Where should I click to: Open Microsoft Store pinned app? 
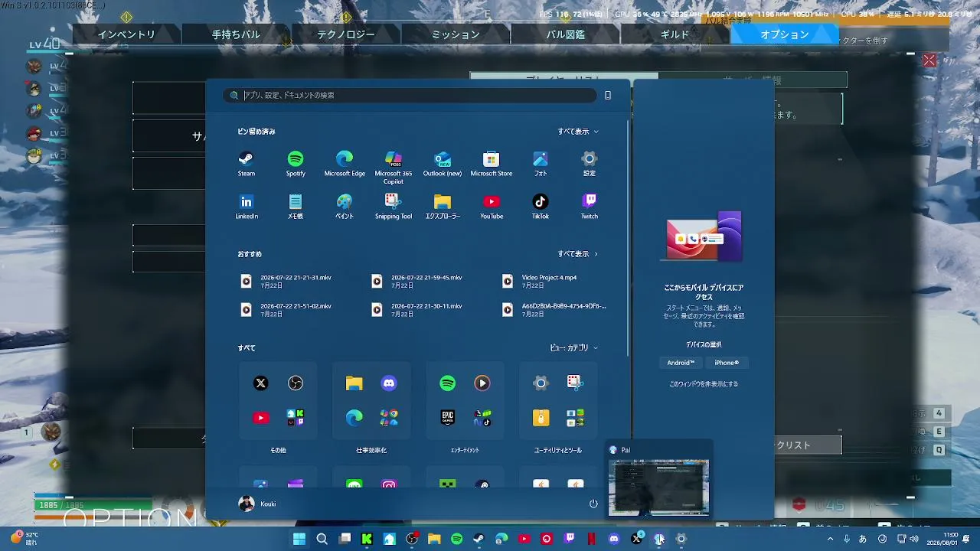tap(492, 164)
